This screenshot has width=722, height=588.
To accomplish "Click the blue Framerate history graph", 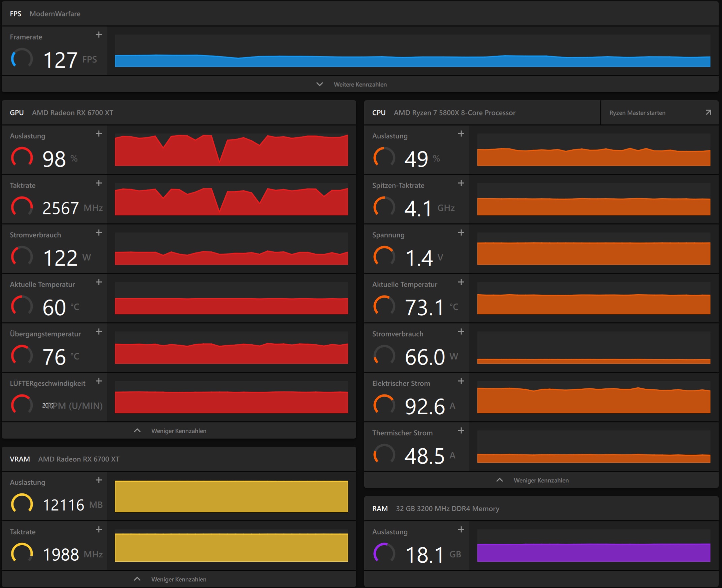I will 412,61.
